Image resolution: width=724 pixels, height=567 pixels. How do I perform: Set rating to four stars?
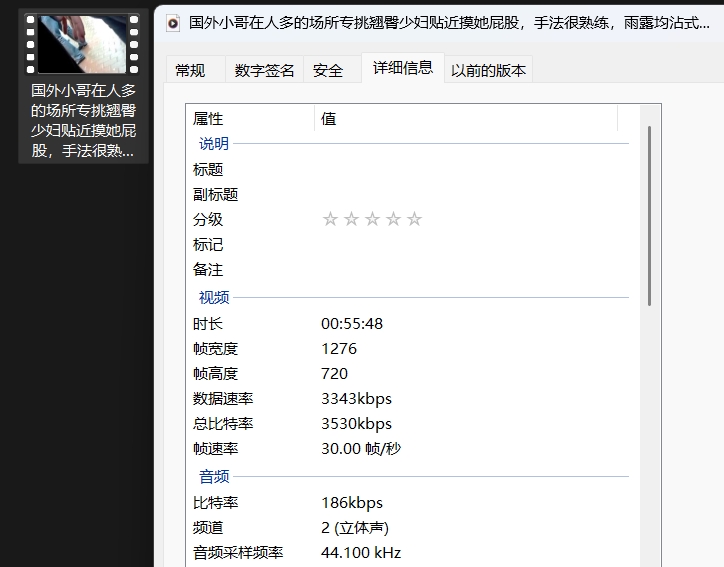click(393, 219)
